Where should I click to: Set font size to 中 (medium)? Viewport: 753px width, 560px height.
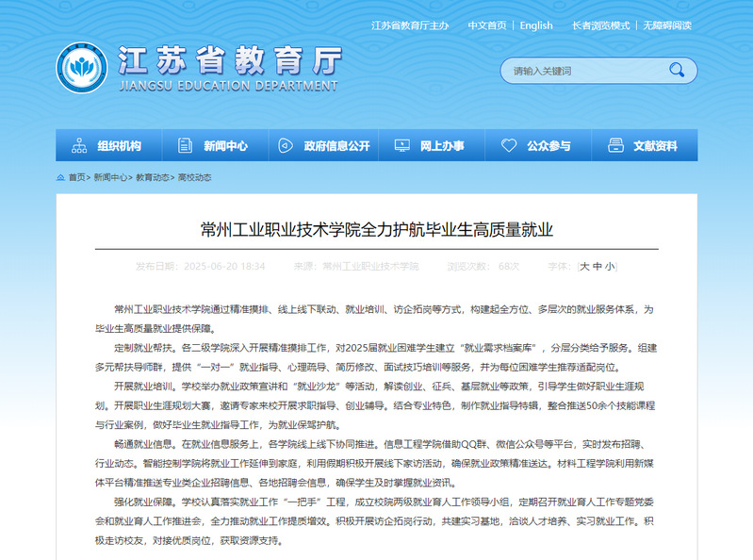[x=597, y=267]
